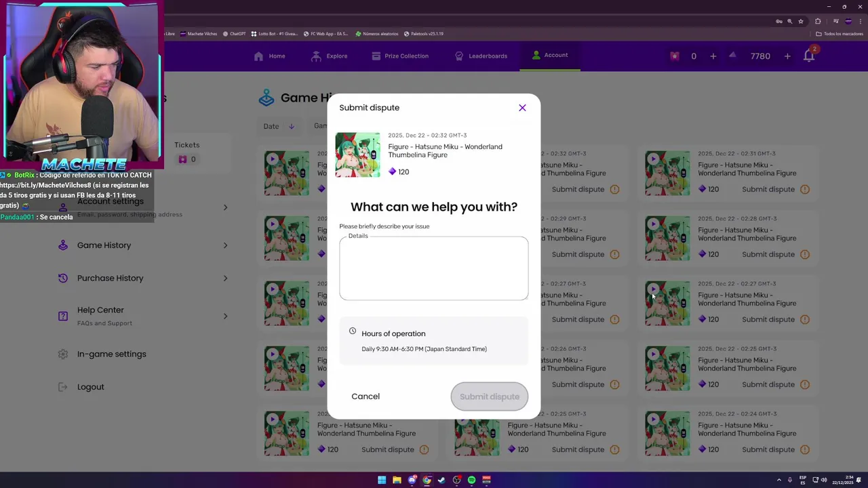The image size is (868, 488).
Task: Submit dispute for the 02:31 game
Action: pyautogui.click(x=768, y=189)
